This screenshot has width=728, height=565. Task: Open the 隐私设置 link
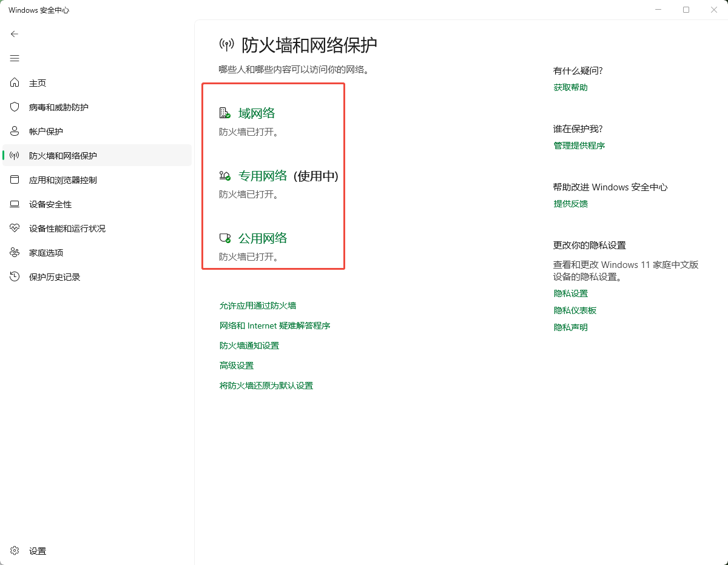[x=571, y=293]
